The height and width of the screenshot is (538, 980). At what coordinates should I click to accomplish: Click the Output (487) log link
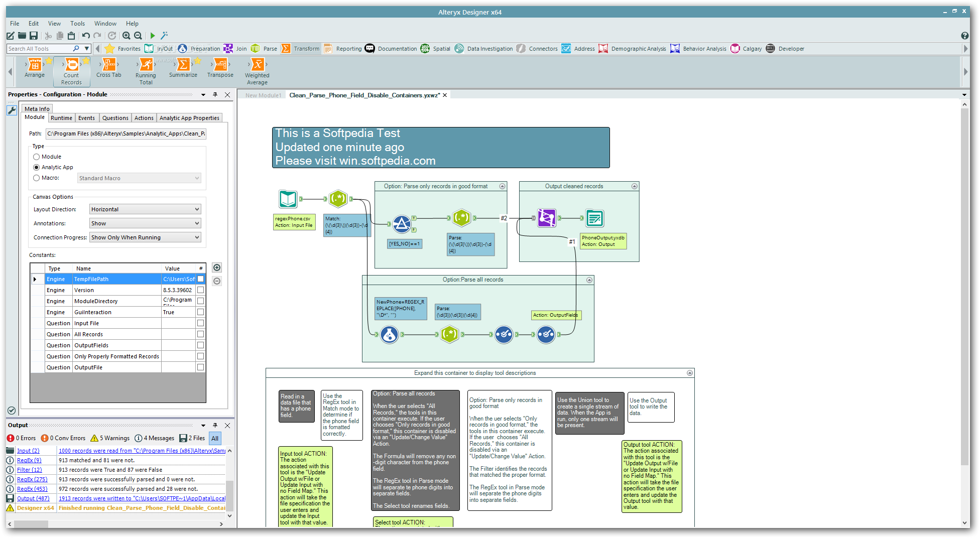[x=33, y=498]
